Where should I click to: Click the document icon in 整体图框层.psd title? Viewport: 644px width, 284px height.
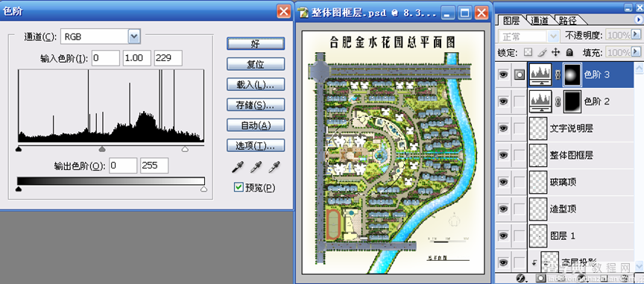click(x=304, y=13)
